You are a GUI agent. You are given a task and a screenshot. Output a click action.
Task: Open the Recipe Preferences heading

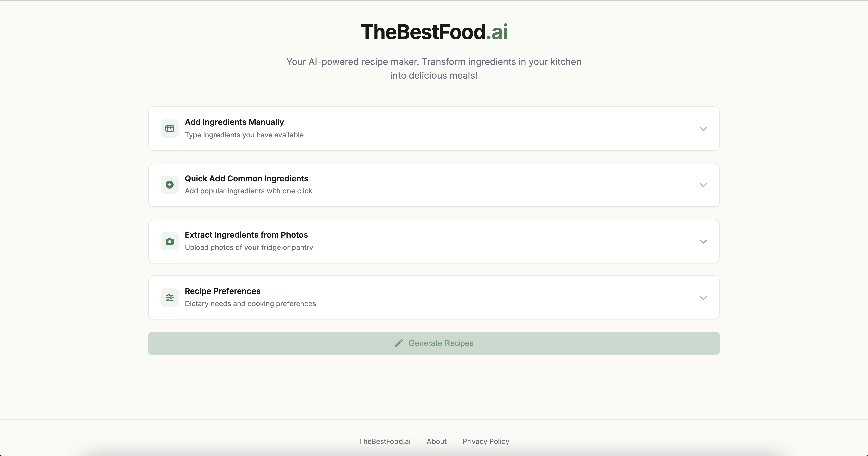222,291
